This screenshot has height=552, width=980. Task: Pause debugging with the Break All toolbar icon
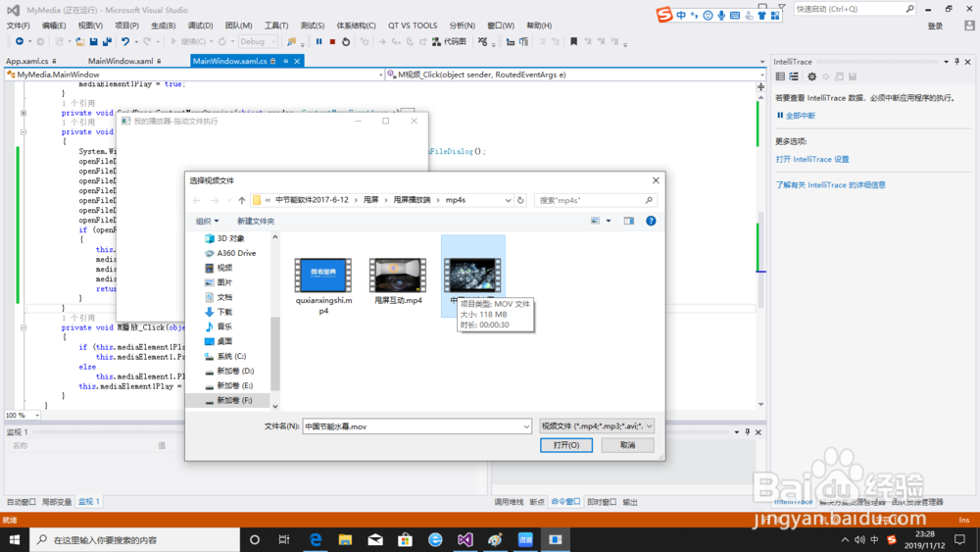coord(318,42)
